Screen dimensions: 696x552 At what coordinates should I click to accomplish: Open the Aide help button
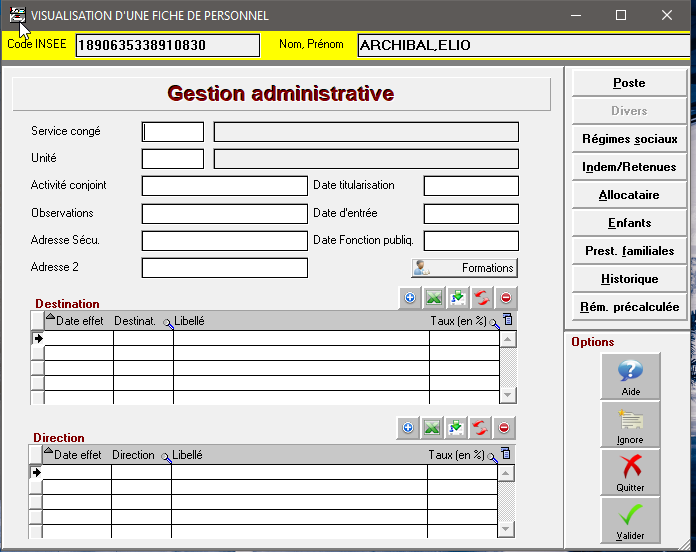(630, 377)
